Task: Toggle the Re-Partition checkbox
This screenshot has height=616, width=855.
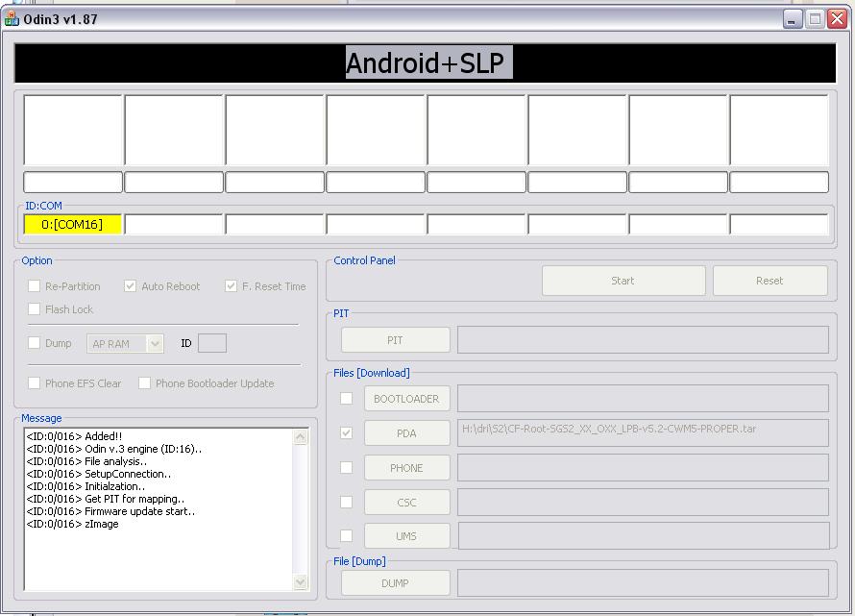Action: (34, 286)
